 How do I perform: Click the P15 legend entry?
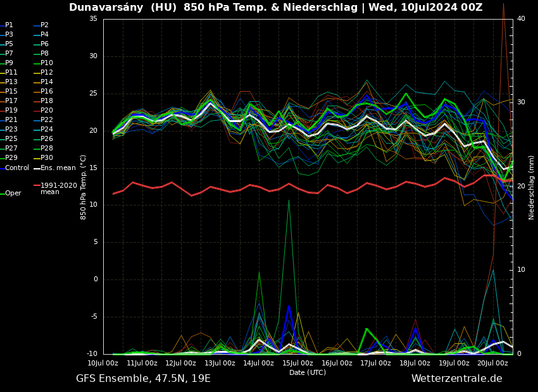[11, 92]
